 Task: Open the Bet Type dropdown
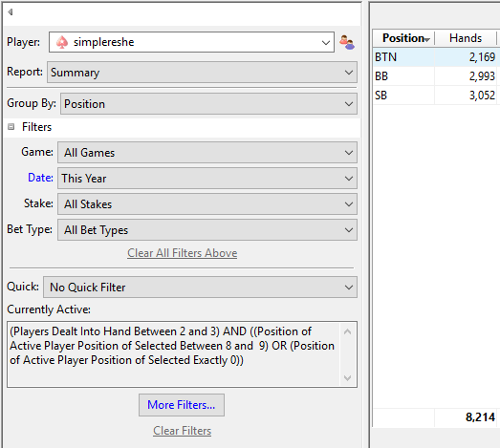point(207,230)
